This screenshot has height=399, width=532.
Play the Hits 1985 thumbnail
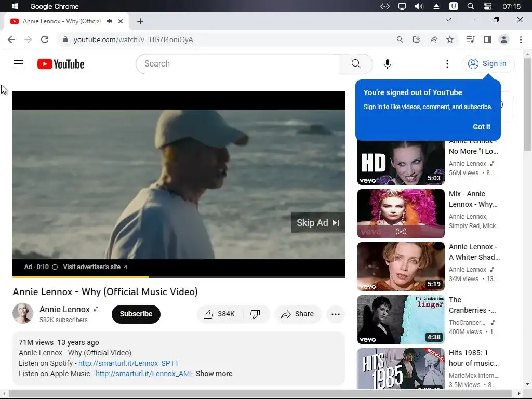click(401, 369)
